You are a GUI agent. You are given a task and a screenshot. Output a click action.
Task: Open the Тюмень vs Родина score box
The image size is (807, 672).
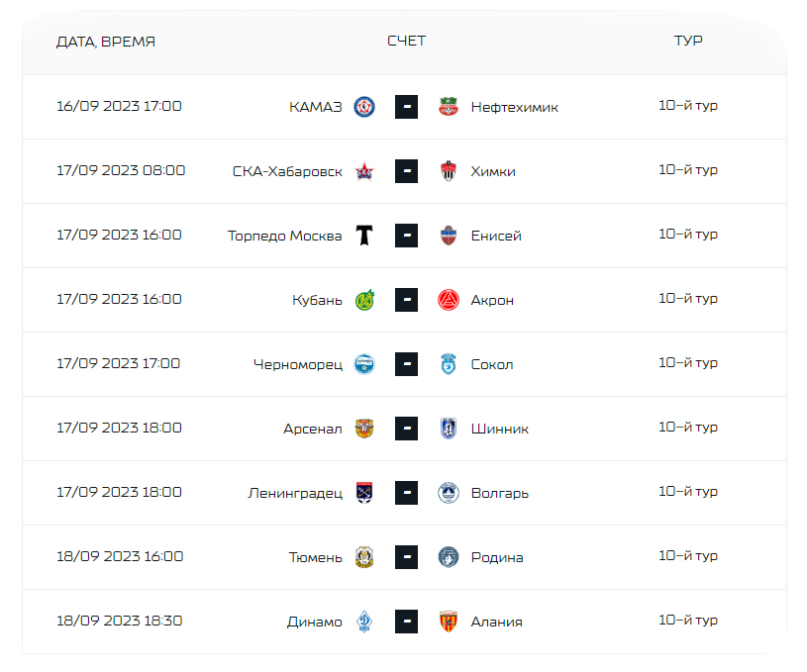[407, 557]
